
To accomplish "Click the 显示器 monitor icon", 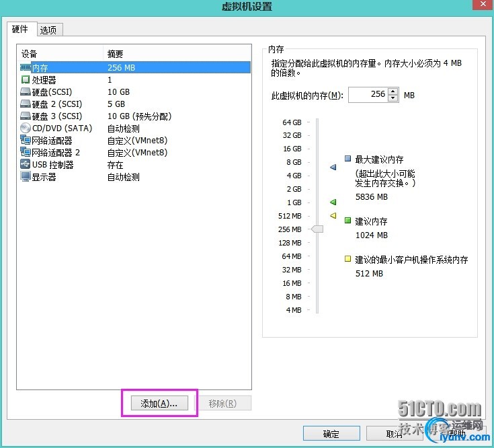I will point(26,176).
